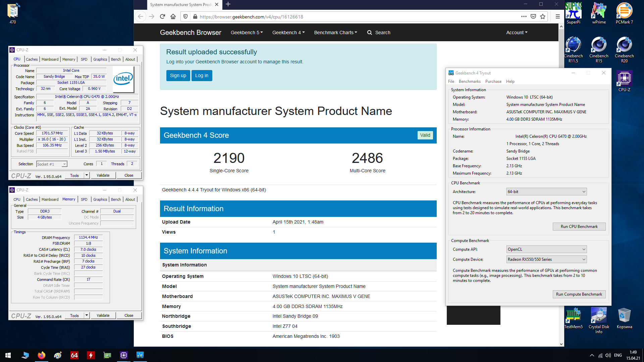The width and height of the screenshot is (644, 362).
Task: Open Socket #1 selection combo box
Action: pyautogui.click(x=52, y=164)
